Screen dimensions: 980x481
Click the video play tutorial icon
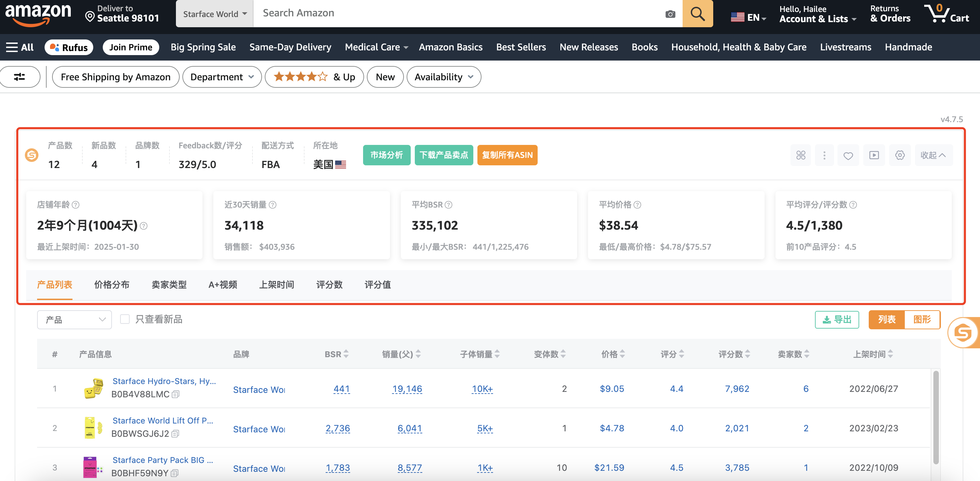(874, 155)
